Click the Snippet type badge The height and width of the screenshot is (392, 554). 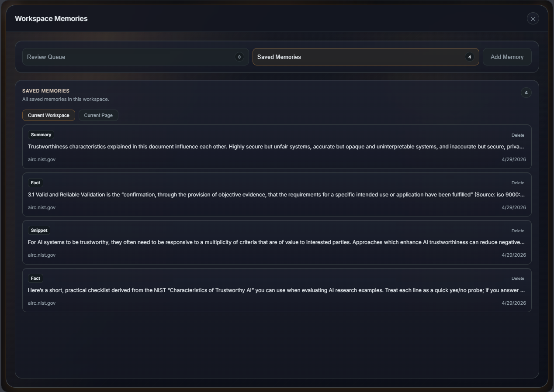click(x=39, y=230)
